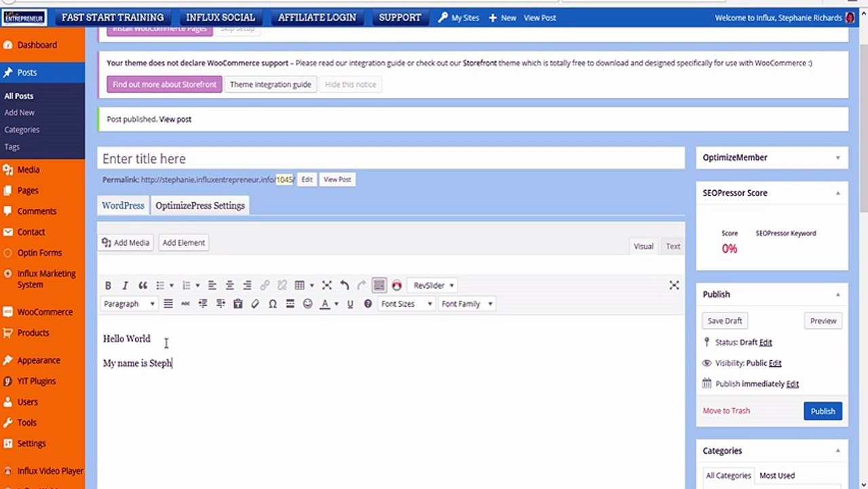Click the undo arrow in editor toolbar
Viewport: 868px width, 489px height.
(x=344, y=285)
